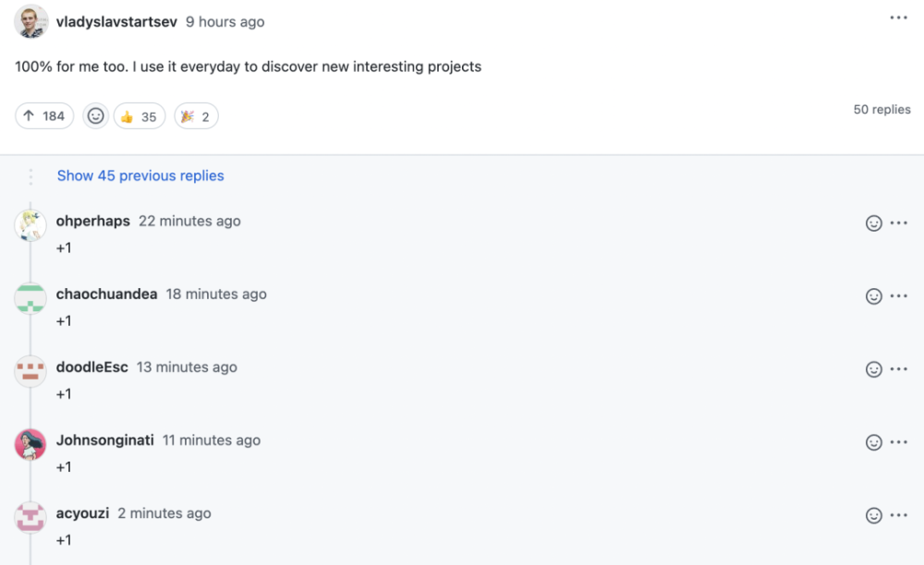924x565 pixels.
Task: Collapse the thread using the vertical dots handle
Action: click(x=30, y=175)
